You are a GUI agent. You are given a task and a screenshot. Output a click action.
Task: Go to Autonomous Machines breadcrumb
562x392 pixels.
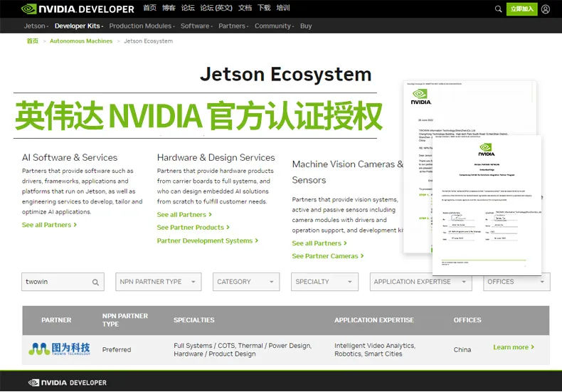pyautogui.click(x=81, y=41)
